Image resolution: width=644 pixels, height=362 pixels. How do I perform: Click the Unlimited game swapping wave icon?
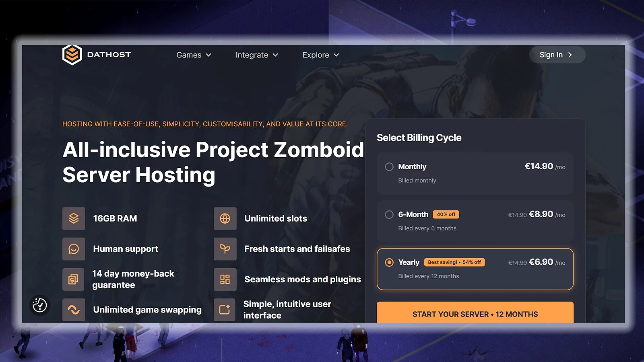74,310
